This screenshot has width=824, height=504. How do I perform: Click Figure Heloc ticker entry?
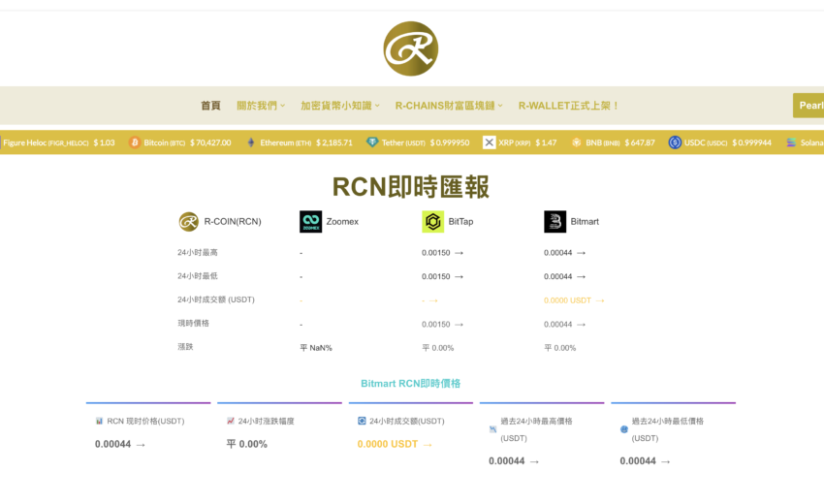coord(58,142)
